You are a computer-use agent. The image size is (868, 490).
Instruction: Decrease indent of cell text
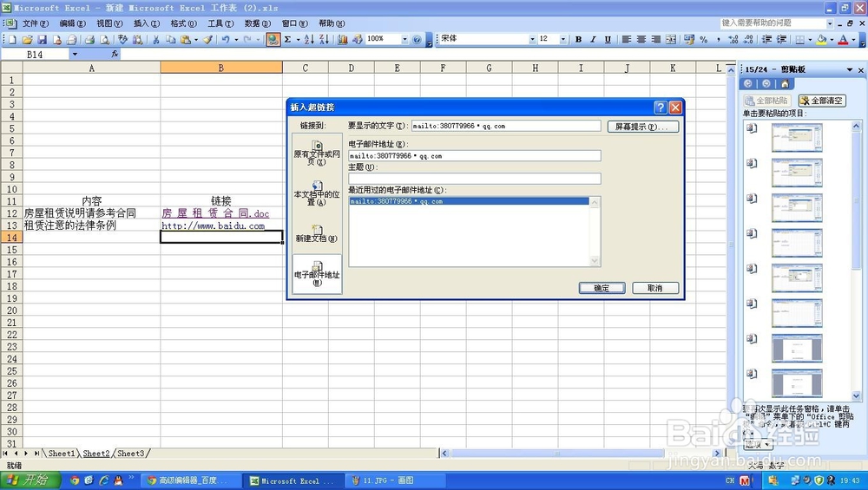[766, 39]
